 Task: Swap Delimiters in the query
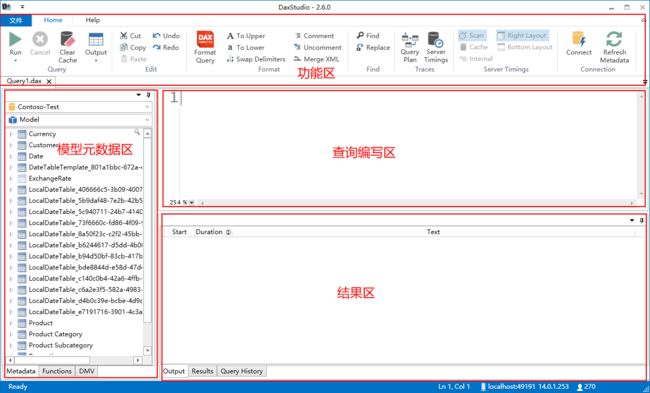256,59
